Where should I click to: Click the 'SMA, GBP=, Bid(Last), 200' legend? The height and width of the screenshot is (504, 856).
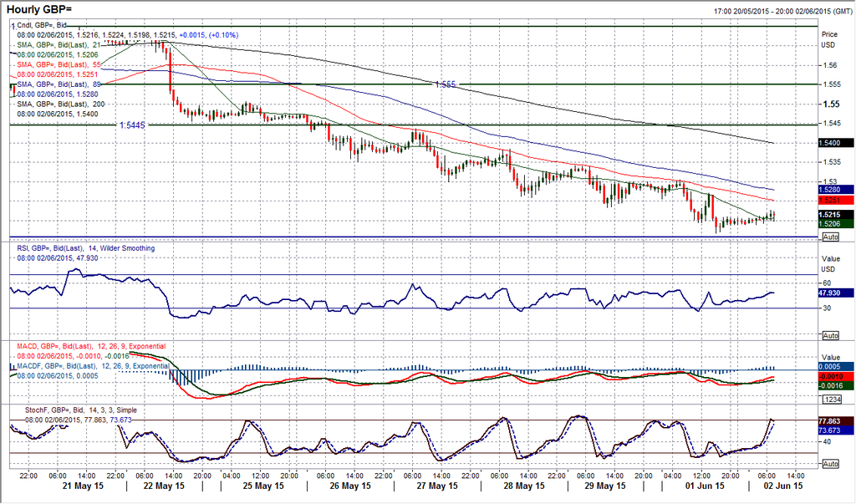click(61, 104)
